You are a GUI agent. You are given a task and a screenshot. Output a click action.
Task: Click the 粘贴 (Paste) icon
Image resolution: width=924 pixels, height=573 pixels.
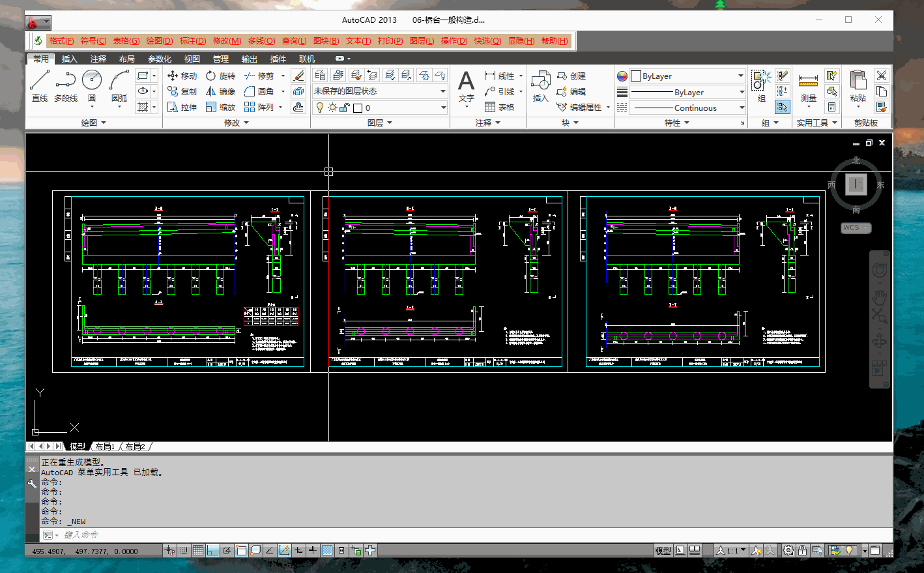(858, 85)
